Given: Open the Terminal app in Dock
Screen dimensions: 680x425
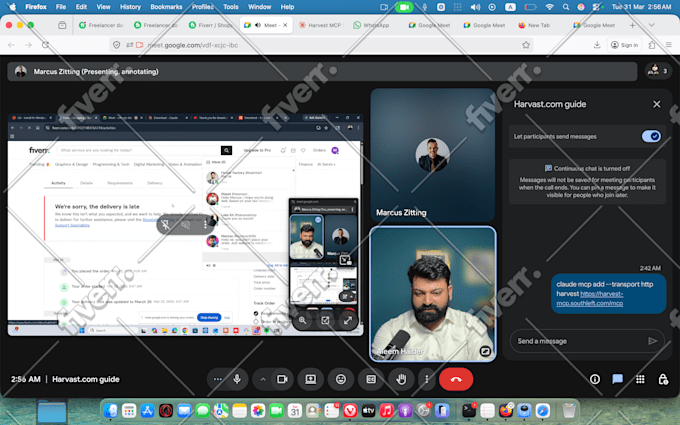Looking at the screenshot, I should click(x=469, y=410).
